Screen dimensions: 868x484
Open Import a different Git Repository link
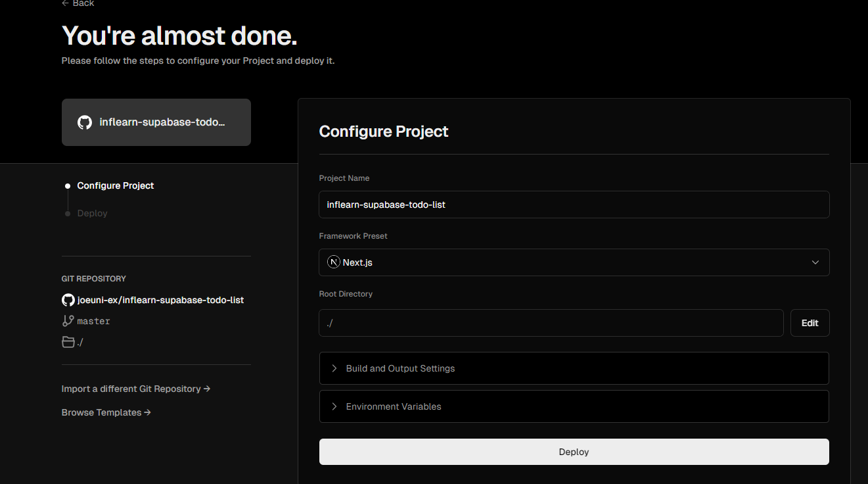point(136,389)
